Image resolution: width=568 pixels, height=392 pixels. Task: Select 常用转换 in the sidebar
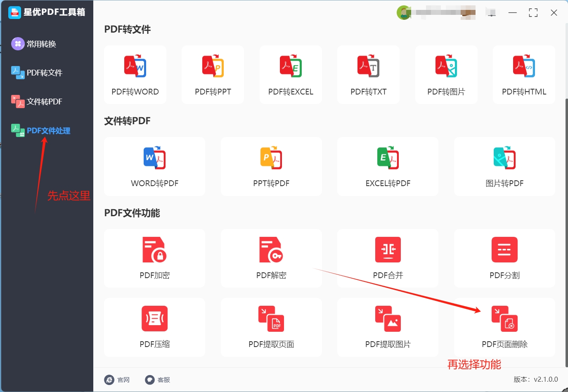[x=34, y=44]
